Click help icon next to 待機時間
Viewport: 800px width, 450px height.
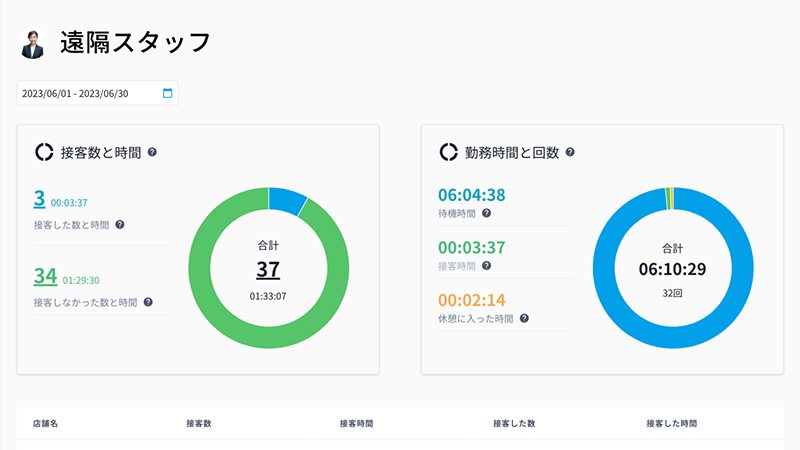(x=486, y=213)
